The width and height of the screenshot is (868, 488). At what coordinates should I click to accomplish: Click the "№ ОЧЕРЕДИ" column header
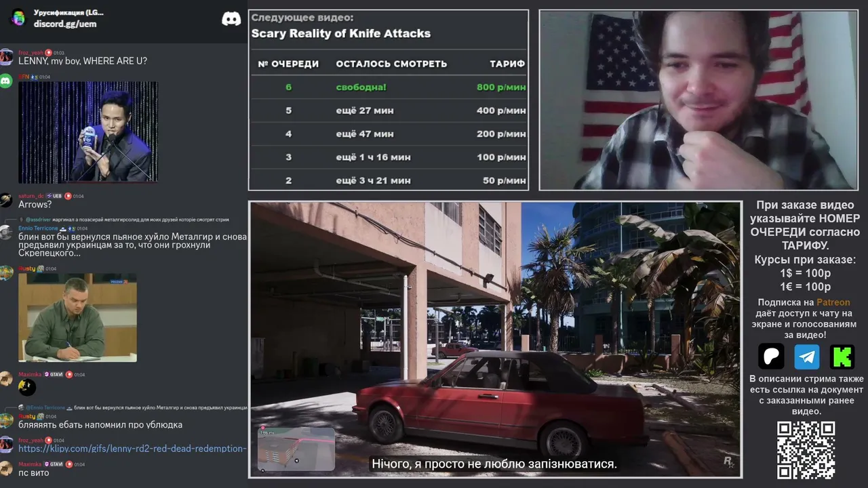pos(288,64)
